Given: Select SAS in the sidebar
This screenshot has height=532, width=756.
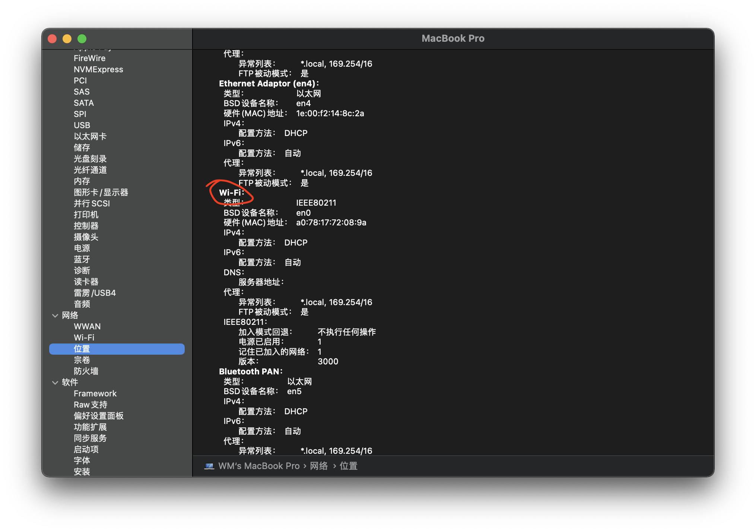Looking at the screenshot, I should tap(82, 92).
